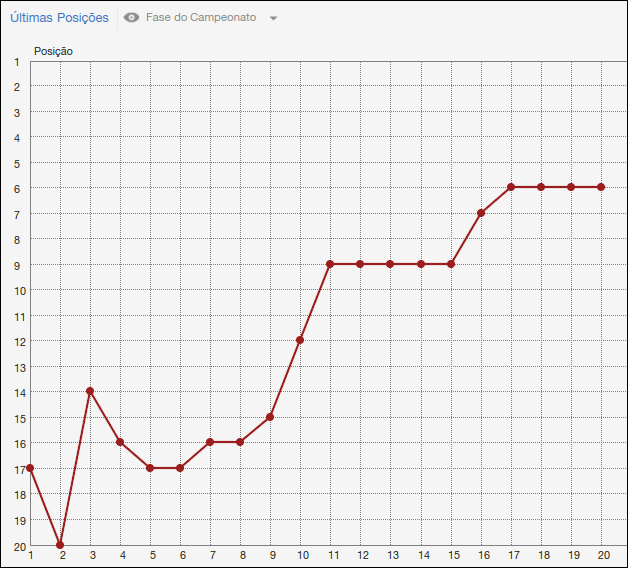628x568 pixels.
Task: Select the round 4 data point
Action: point(120,442)
